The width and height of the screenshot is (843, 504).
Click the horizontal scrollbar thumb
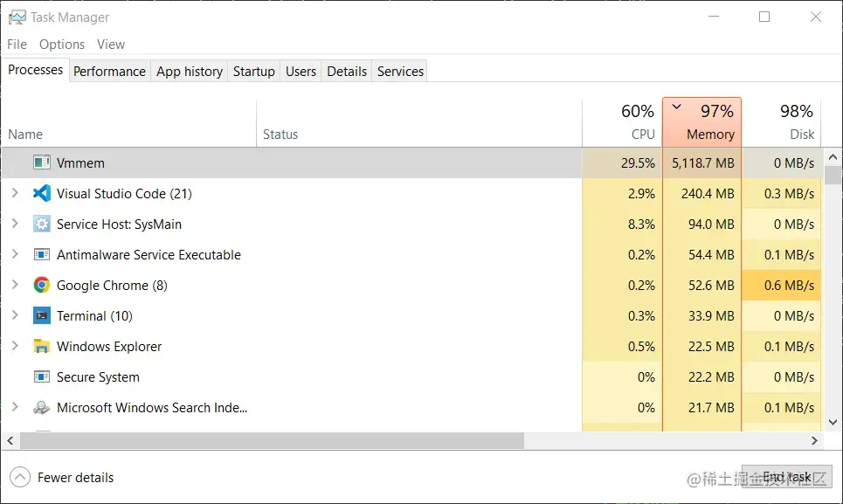click(x=272, y=440)
